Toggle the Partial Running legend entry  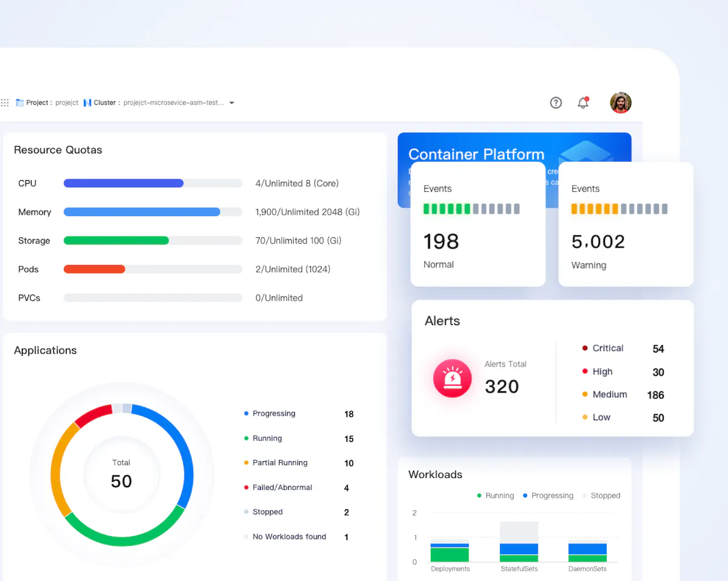pos(275,463)
